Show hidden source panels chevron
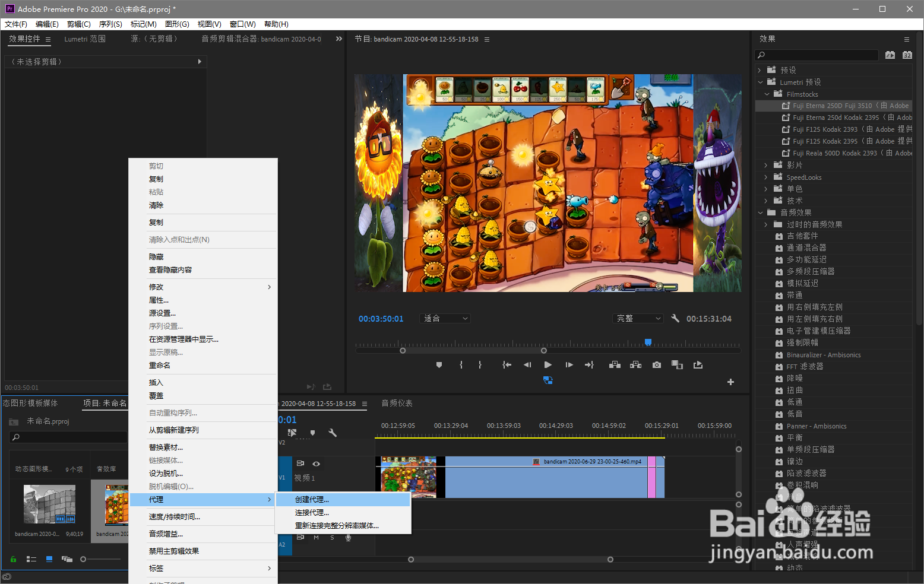The height and width of the screenshot is (584, 924). click(339, 39)
